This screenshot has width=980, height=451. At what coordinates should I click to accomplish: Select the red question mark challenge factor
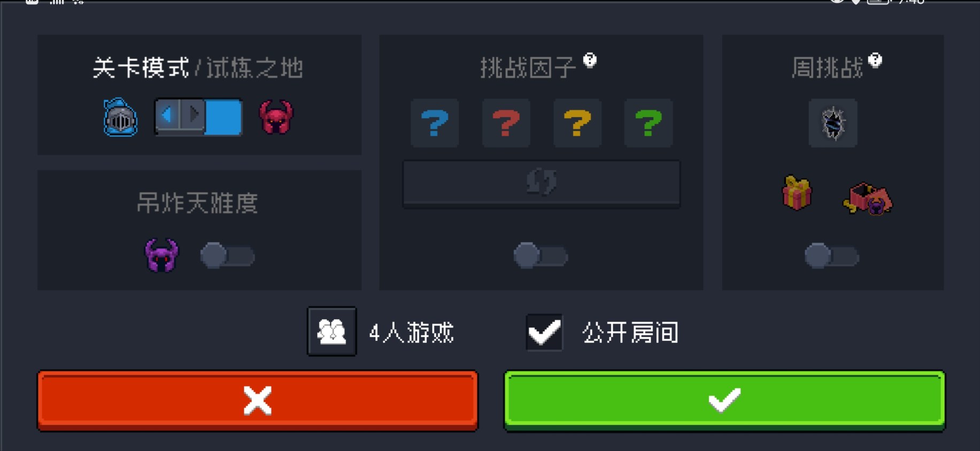[506, 123]
